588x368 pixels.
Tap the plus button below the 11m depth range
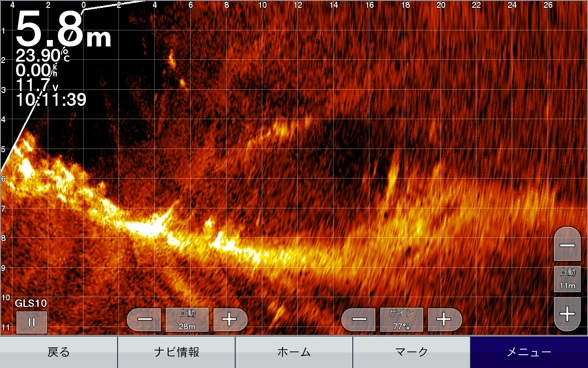point(567,314)
